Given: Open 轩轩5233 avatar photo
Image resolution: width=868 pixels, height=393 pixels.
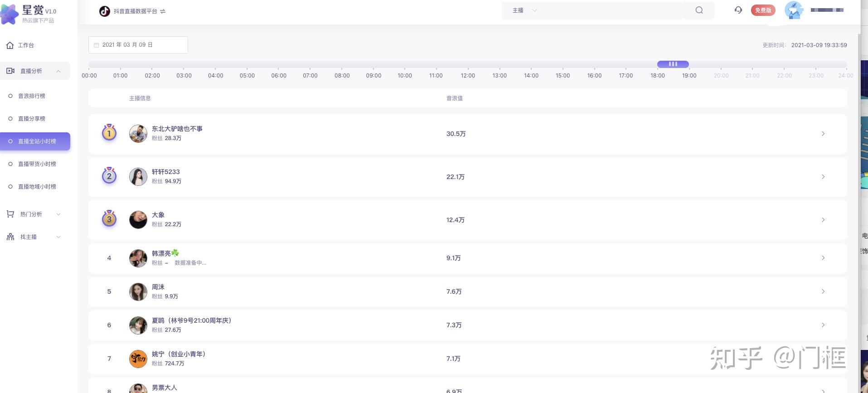Looking at the screenshot, I should (x=138, y=177).
